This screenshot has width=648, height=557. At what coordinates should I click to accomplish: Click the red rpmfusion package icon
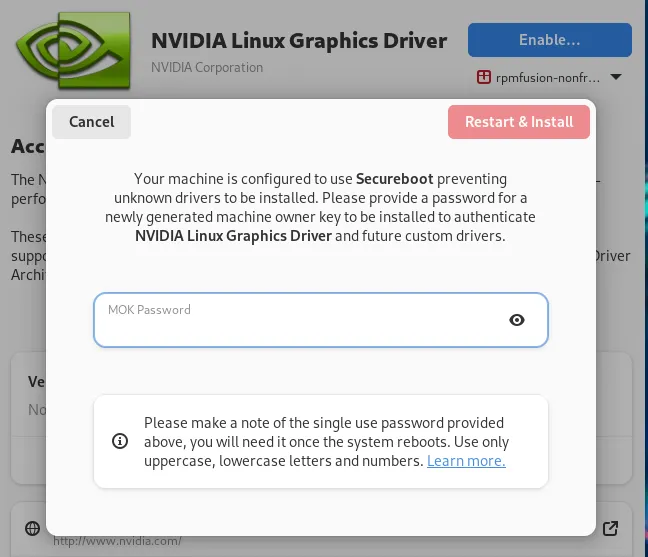click(484, 77)
